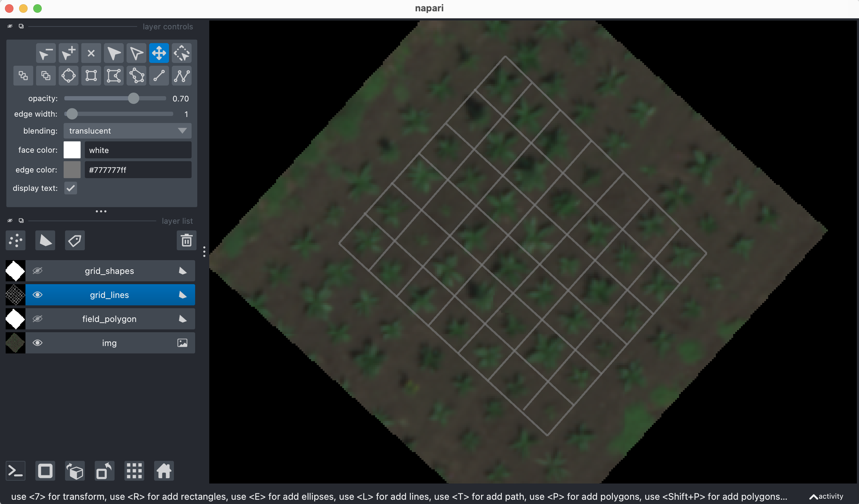Image resolution: width=859 pixels, height=504 pixels.
Task: Click the shapes type icon on grid_shapes row
Action: coord(182,271)
